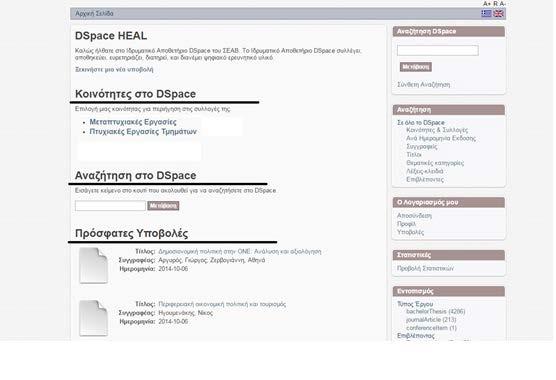Click the sidebar Μετάβαση search button

tap(416, 67)
